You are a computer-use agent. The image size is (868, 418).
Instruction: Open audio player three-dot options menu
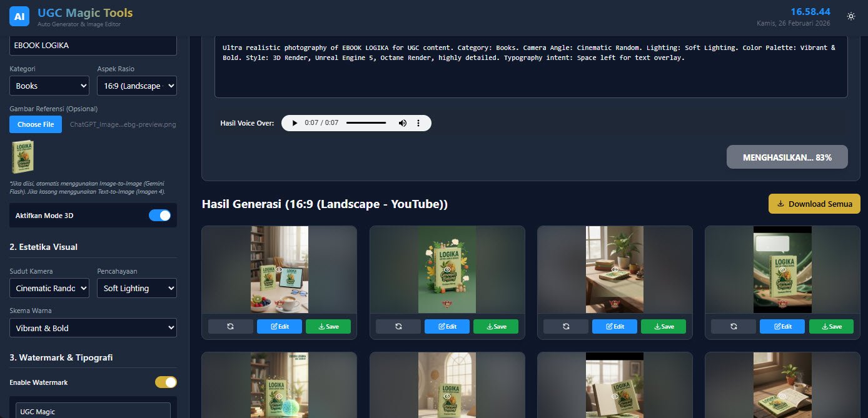coord(418,123)
